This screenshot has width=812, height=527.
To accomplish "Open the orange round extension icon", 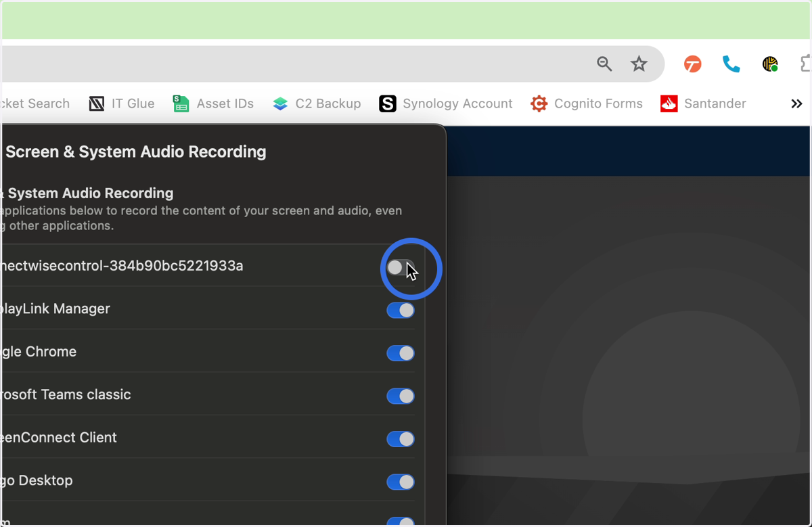I will (x=692, y=64).
